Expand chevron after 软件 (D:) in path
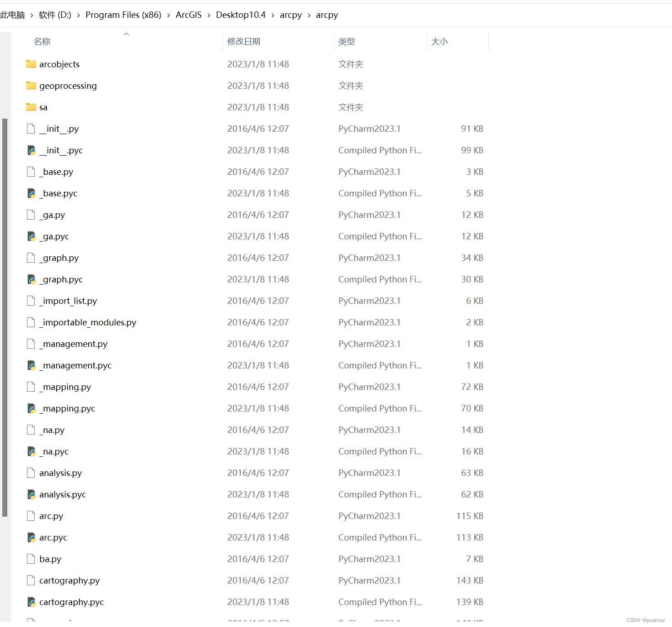This screenshot has height=627, width=672. [x=78, y=15]
